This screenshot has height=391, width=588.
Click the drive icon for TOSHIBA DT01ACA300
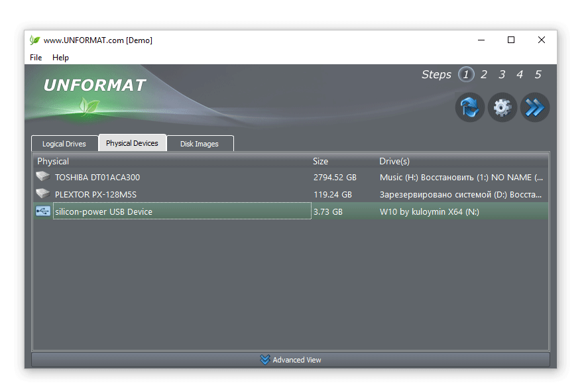coord(42,176)
